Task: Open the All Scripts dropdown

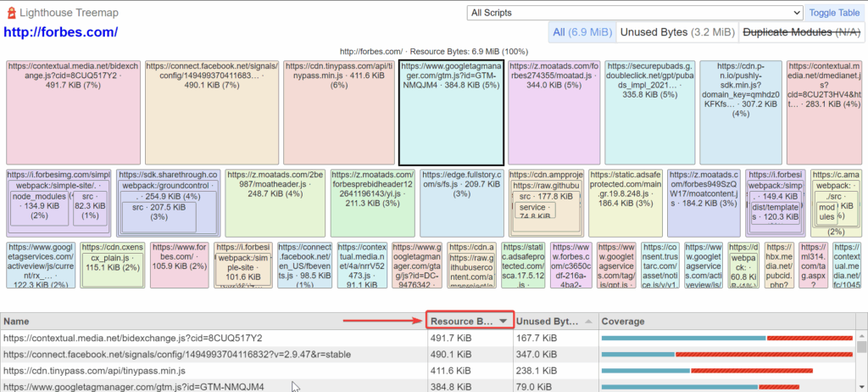Action: pos(634,13)
